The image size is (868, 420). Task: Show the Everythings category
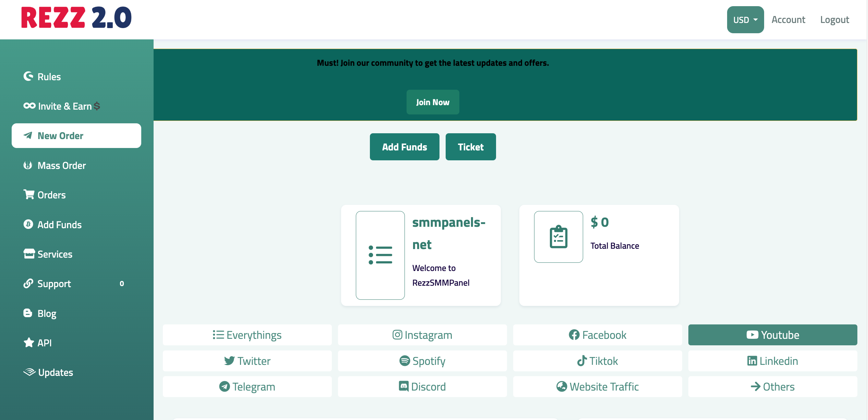[247, 335]
